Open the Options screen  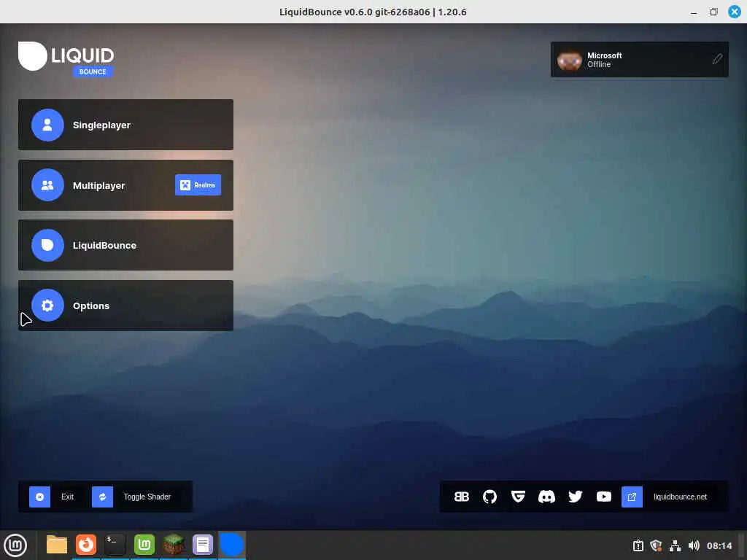pyautogui.click(x=125, y=306)
